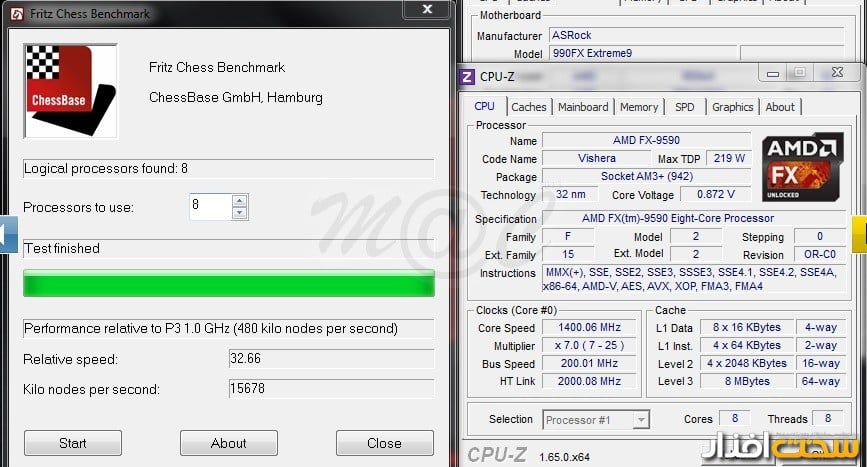
Task: Click the AMD FX(tm)-9590 Eight-Core Processor specification
Action: tap(694, 218)
